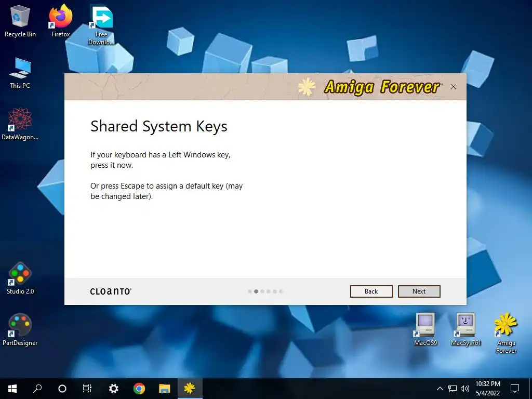
Task: Open the Recycle Bin desktop icon
Action: [20, 21]
